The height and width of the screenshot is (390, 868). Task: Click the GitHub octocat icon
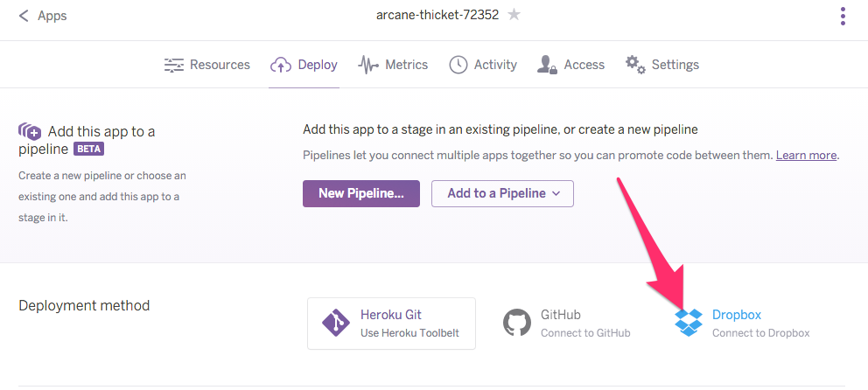click(517, 323)
